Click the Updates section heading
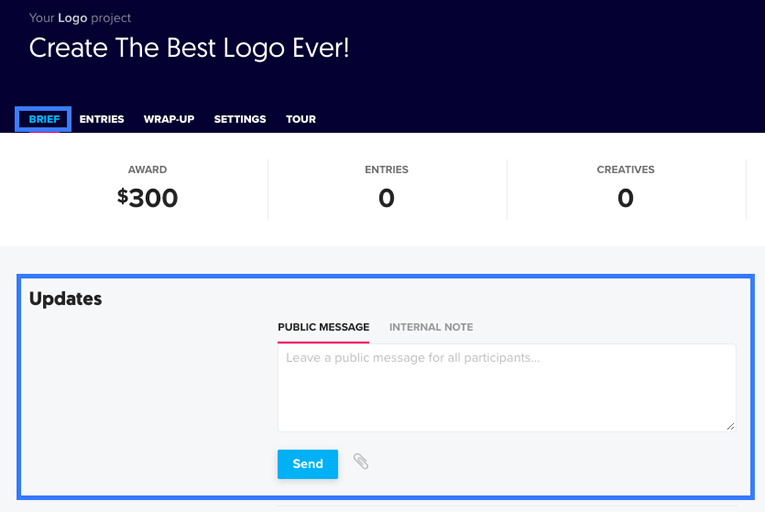The width and height of the screenshot is (765, 512). click(x=66, y=298)
